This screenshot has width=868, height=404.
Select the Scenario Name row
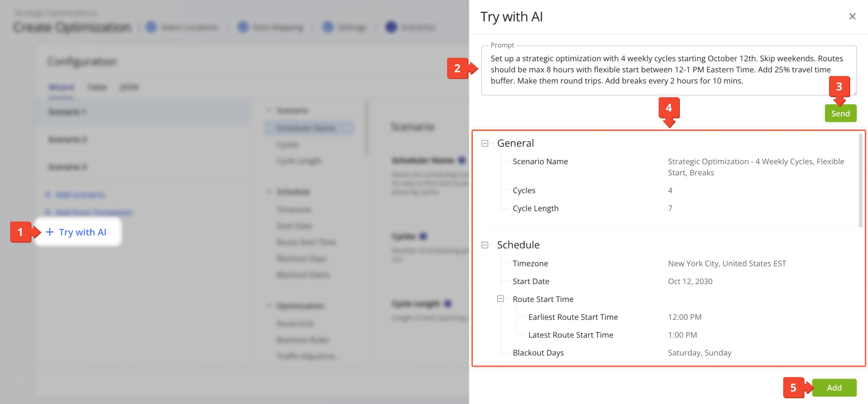(x=540, y=161)
